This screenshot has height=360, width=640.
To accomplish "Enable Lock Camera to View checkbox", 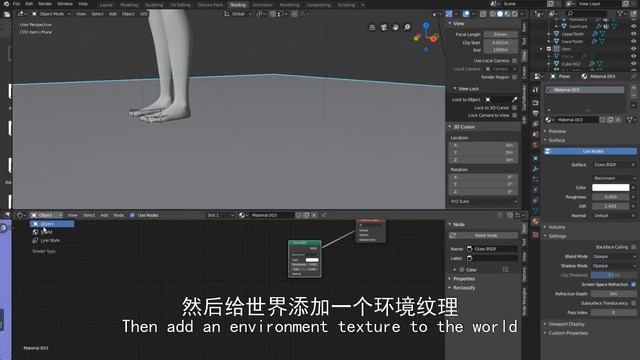I will [x=514, y=116].
